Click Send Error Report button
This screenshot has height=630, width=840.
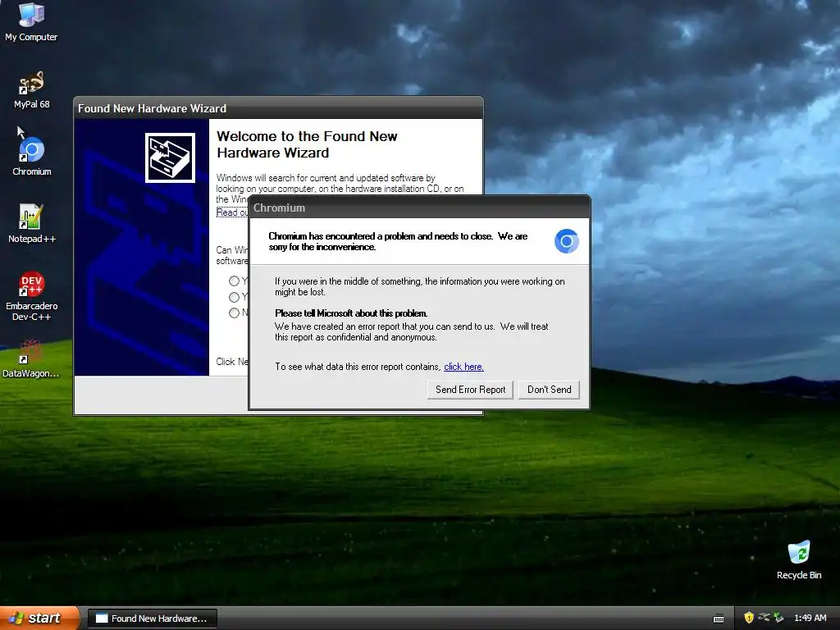tap(470, 390)
